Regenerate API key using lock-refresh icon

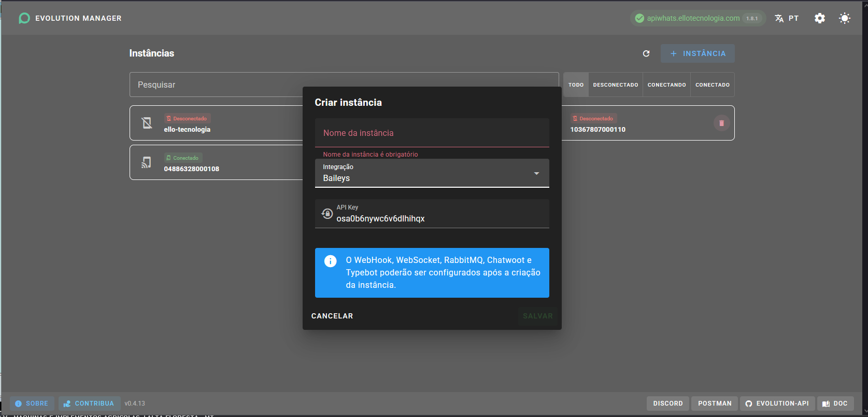[327, 213]
